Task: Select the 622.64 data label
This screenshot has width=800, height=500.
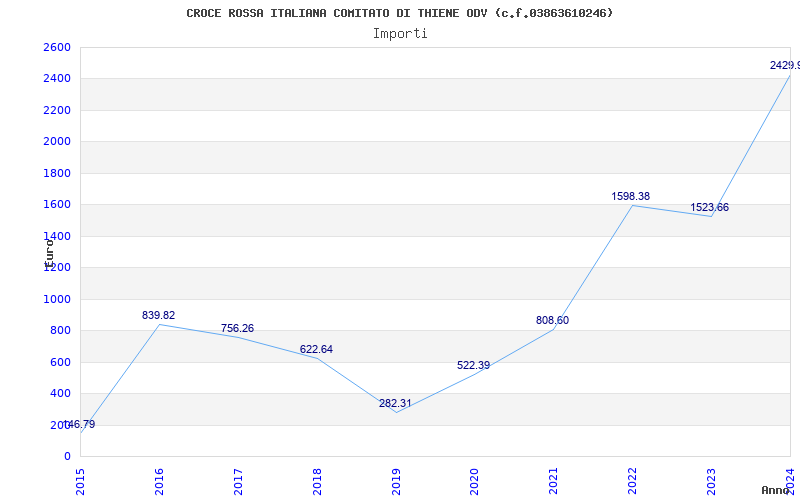Action: (316, 349)
